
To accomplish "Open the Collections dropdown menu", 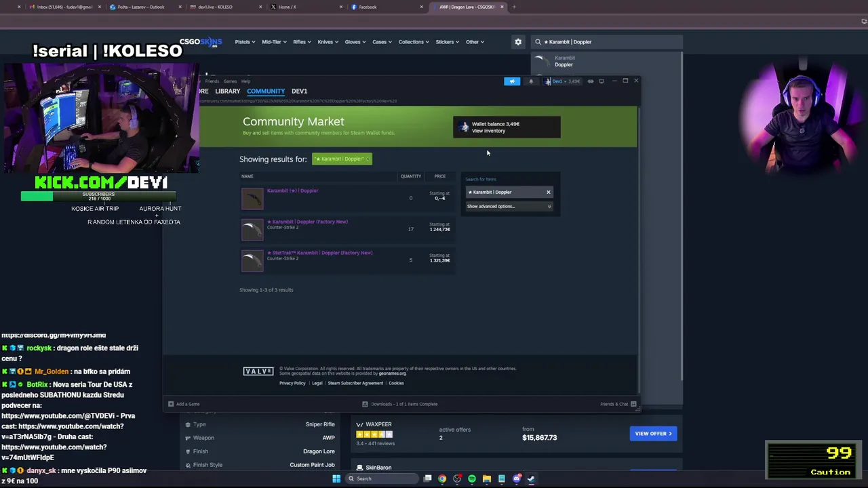I will (x=414, y=42).
